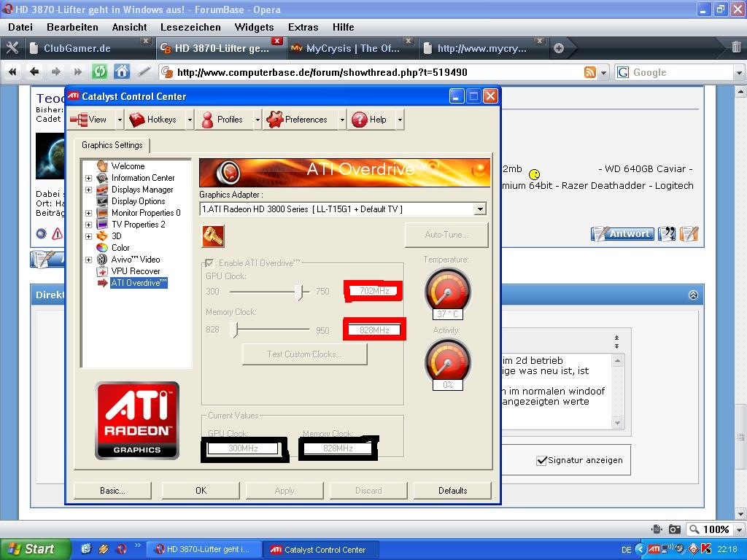Image resolution: width=747 pixels, height=560 pixels.
Task: Click the Welcome hand icon
Action: pos(102,166)
